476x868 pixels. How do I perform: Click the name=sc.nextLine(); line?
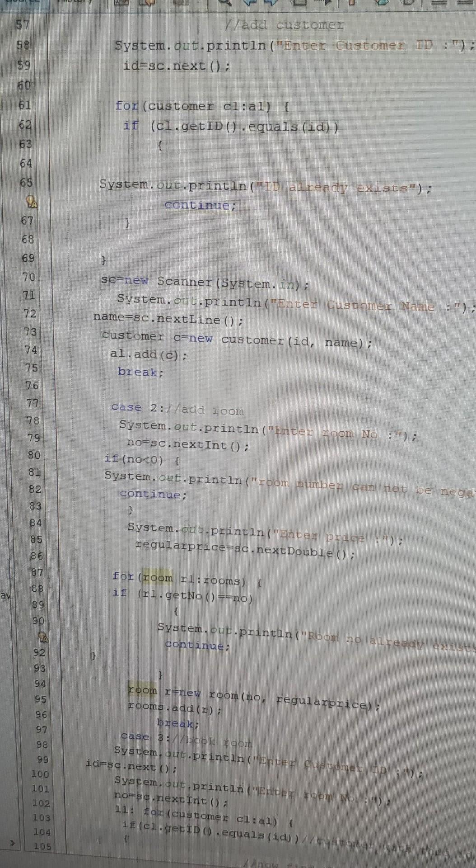(168, 318)
